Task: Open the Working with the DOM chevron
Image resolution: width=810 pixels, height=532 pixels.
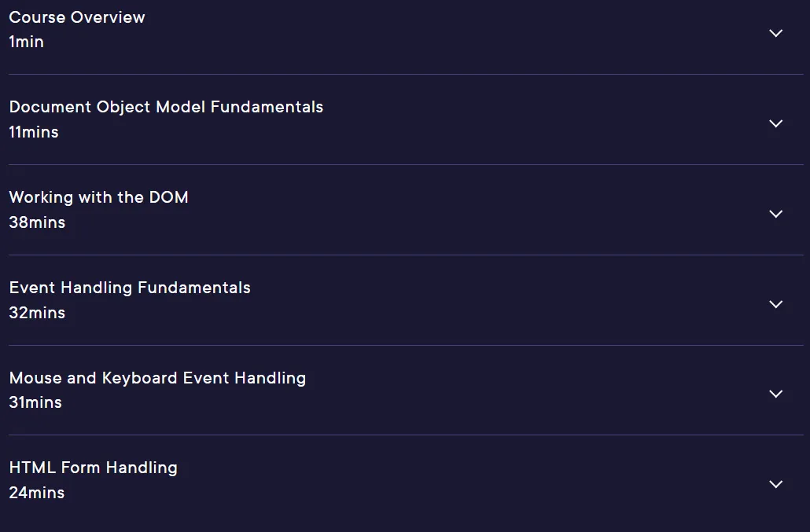Action: [776, 214]
